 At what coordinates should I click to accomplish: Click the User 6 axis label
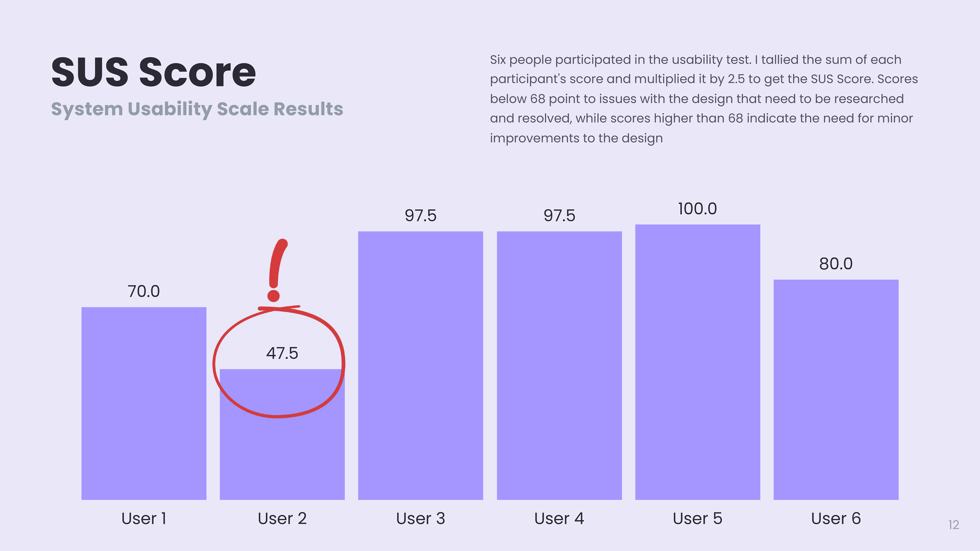click(x=836, y=518)
